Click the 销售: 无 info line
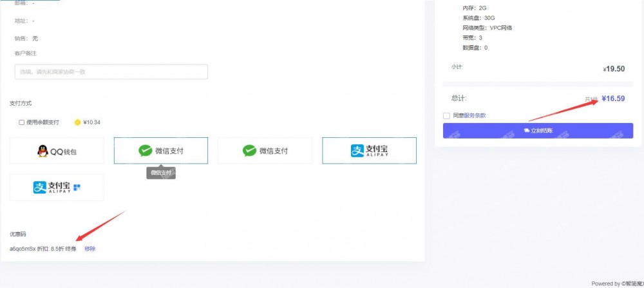Screen dimensions: 644x288 [26, 39]
